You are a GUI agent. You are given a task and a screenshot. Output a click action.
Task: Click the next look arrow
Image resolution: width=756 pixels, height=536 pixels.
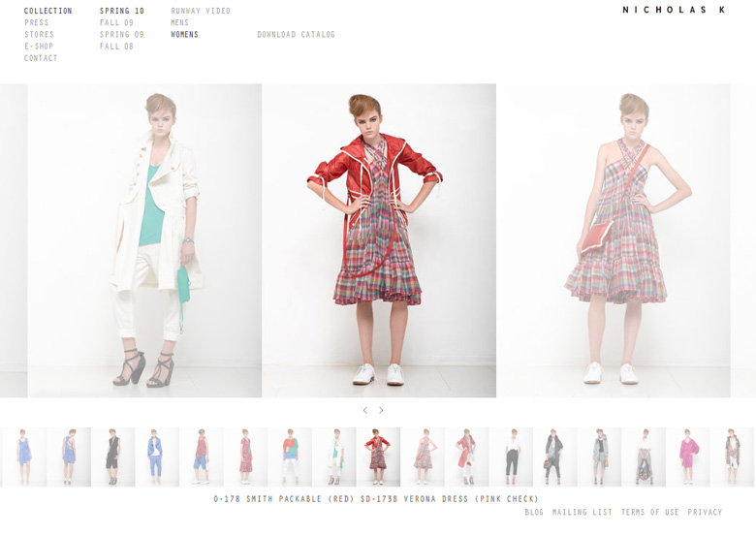[381, 410]
